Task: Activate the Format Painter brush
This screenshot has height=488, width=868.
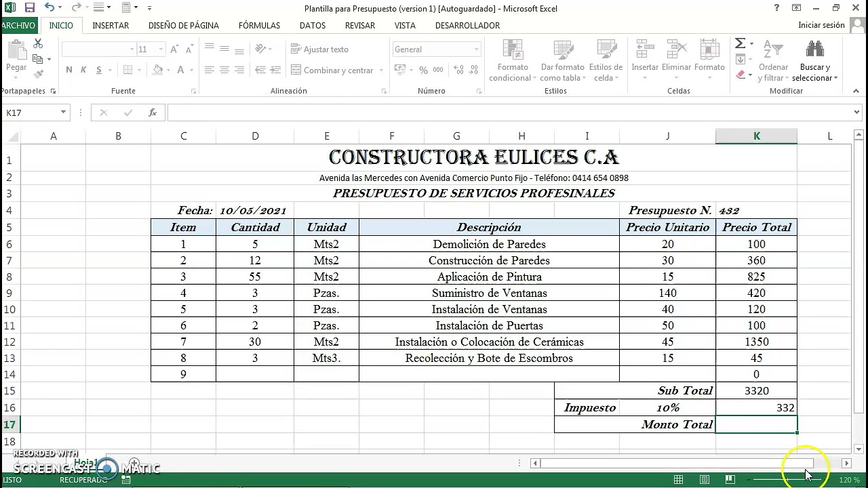Action: pos(38,75)
